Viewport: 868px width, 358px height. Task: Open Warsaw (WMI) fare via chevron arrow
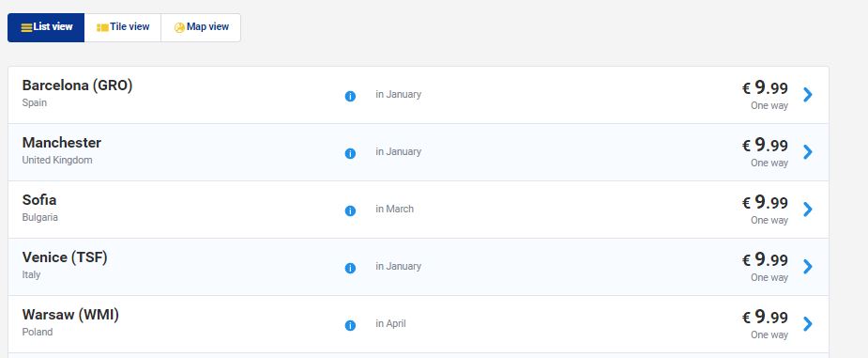(x=808, y=323)
